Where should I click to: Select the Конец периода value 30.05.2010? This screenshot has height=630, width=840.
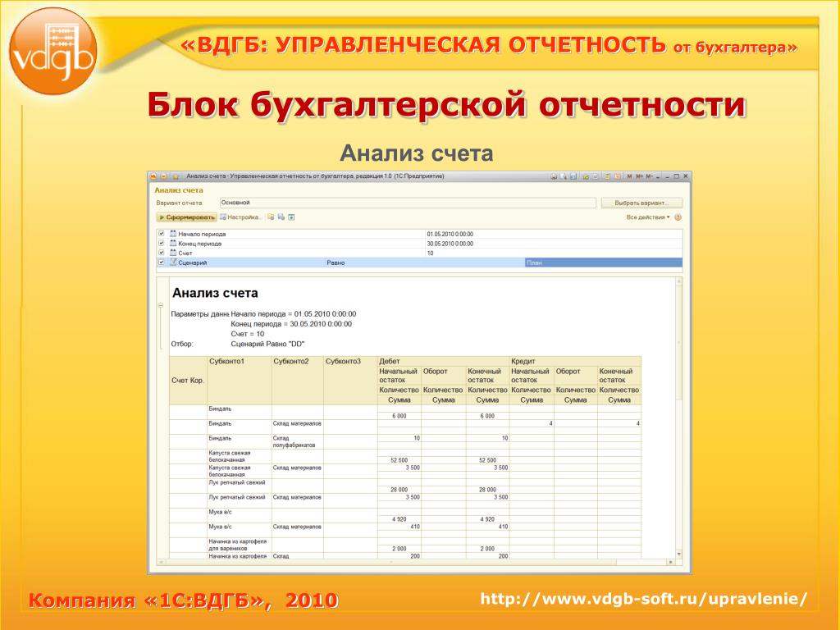tap(450, 244)
